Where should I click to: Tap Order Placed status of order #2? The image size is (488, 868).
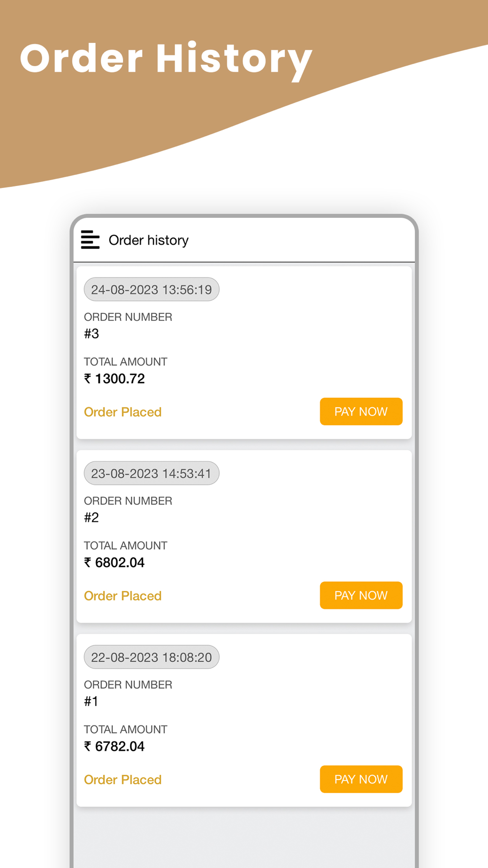122,596
